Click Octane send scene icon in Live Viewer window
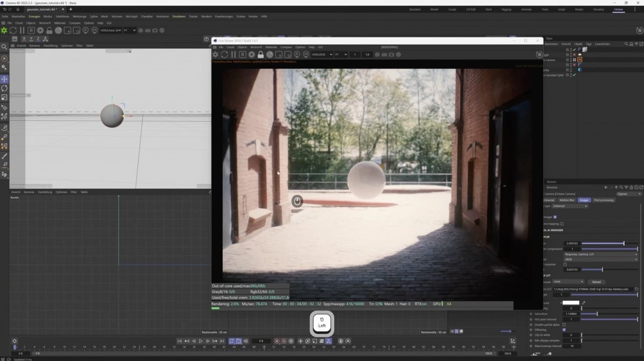 click(215, 55)
